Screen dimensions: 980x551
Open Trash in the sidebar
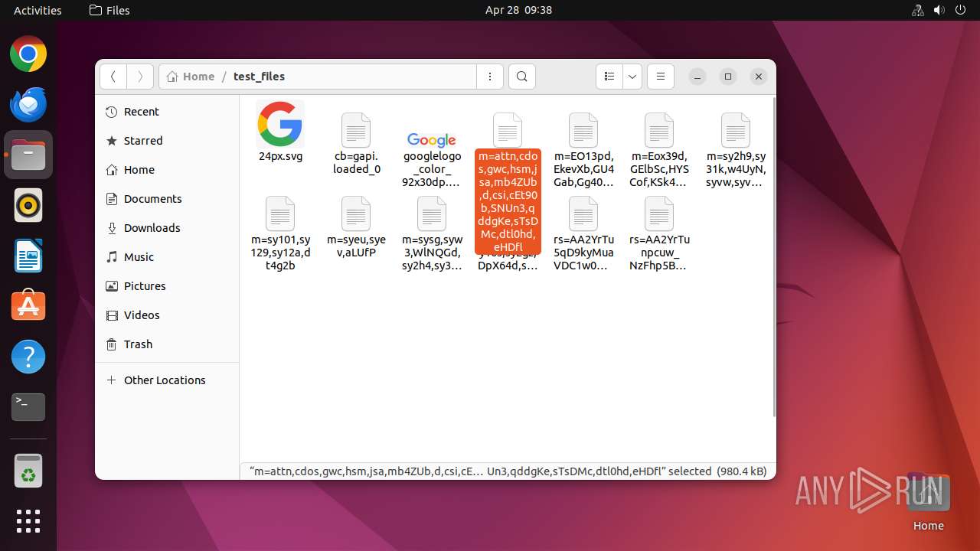(x=167, y=344)
